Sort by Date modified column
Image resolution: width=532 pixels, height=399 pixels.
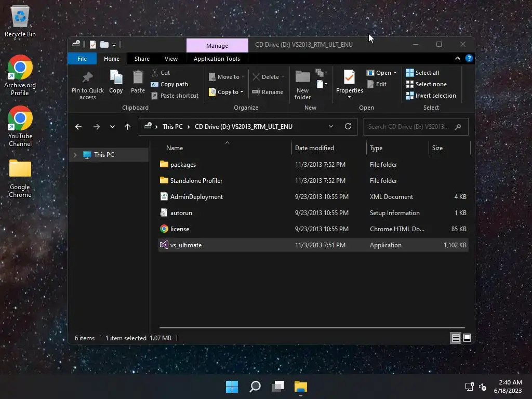click(x=314, y=148)
